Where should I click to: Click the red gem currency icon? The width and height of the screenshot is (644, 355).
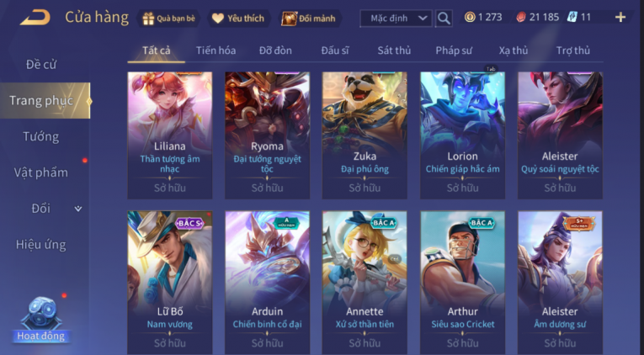[521, 17]
